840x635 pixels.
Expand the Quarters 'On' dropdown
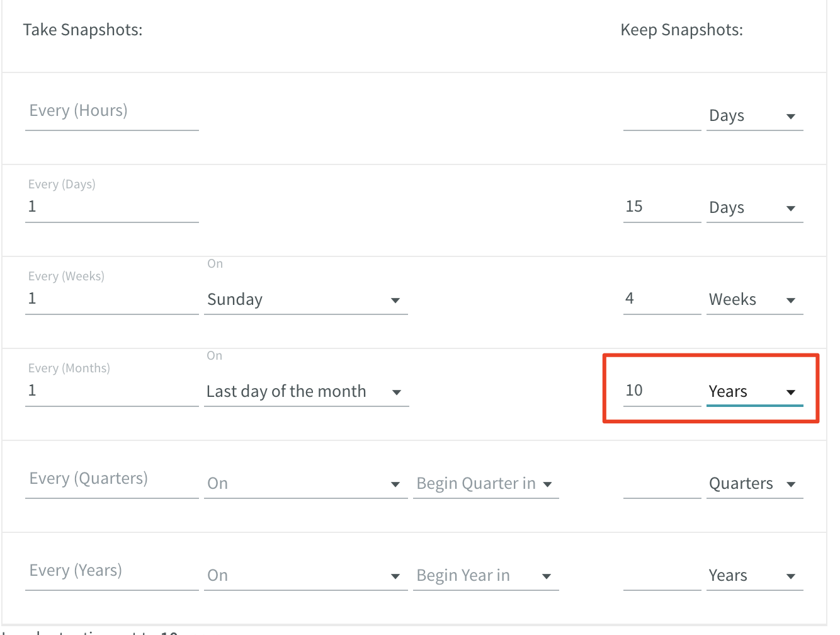(x=305, y=484)
